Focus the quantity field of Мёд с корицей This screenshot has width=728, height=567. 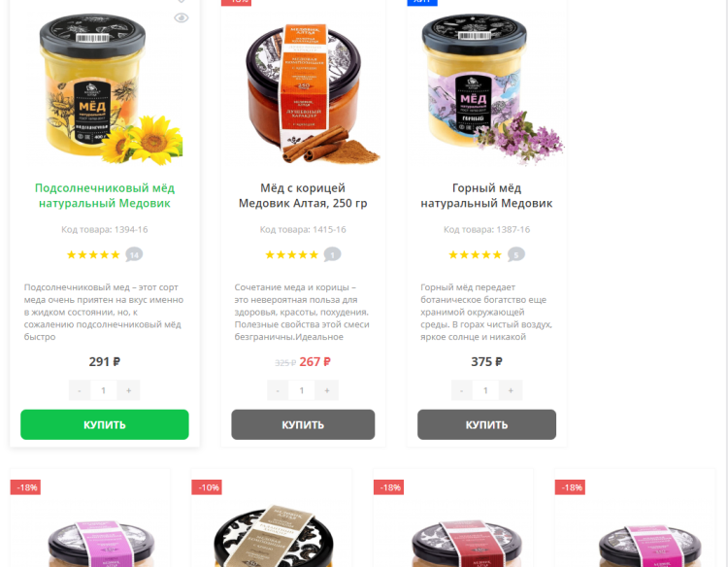(x=302, y=390)
